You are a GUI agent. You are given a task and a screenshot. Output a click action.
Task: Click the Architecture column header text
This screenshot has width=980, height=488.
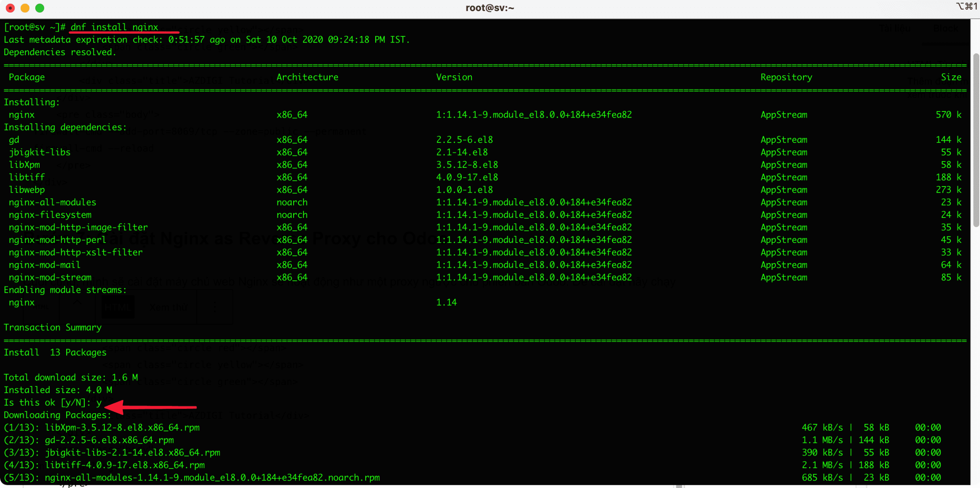[307, 77]
